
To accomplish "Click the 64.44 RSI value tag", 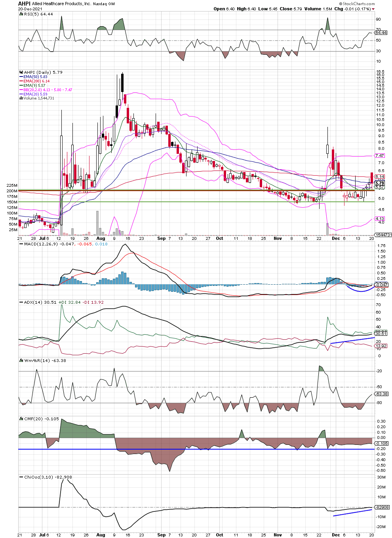I will (381, 33).
